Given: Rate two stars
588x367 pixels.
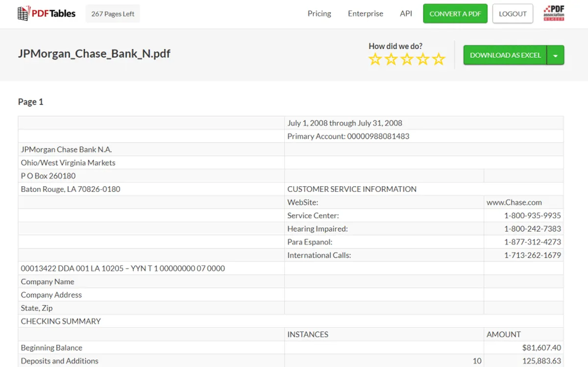Looking at the screenshot, I should [x=391, y=60].
